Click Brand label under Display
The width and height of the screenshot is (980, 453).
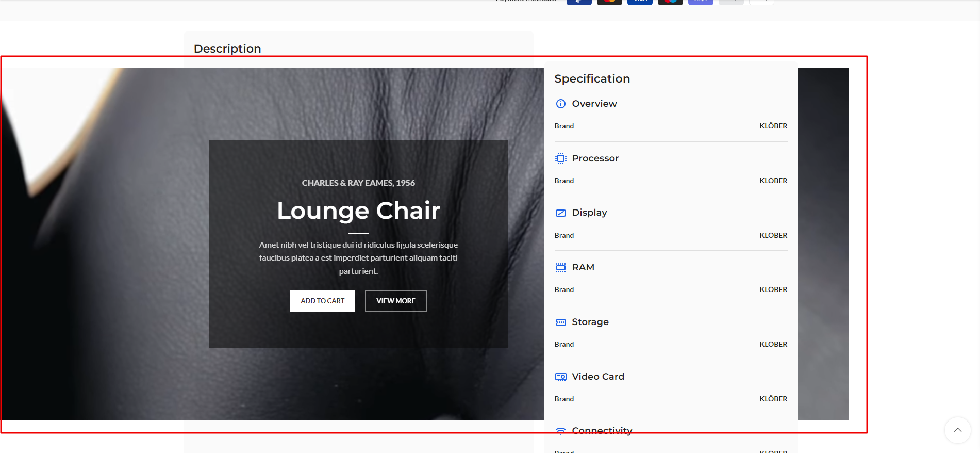coord(564,235)
